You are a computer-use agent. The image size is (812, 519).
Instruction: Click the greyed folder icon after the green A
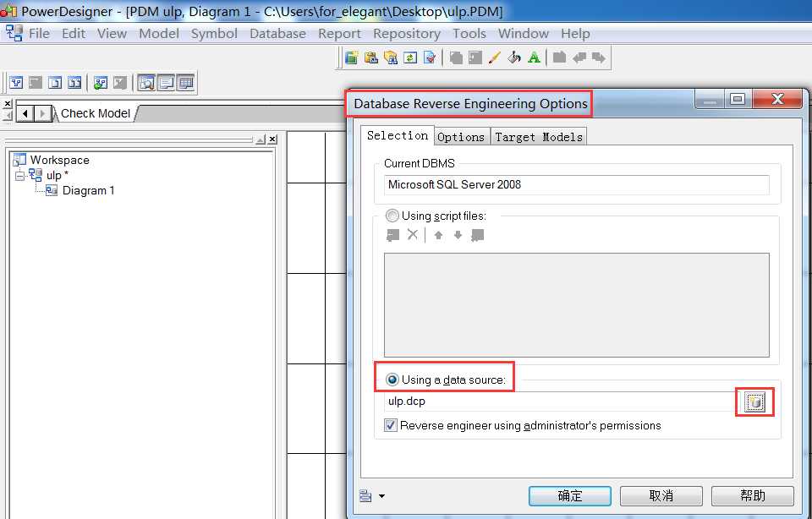click(559, 57)
